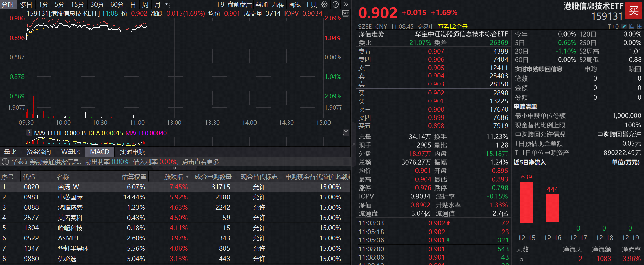The height and width of the screenshot is (265, 644).
Task: Toggle 盘前盘后 pre/post-market display
Action: pyautogui.click(x=240, y=4)
